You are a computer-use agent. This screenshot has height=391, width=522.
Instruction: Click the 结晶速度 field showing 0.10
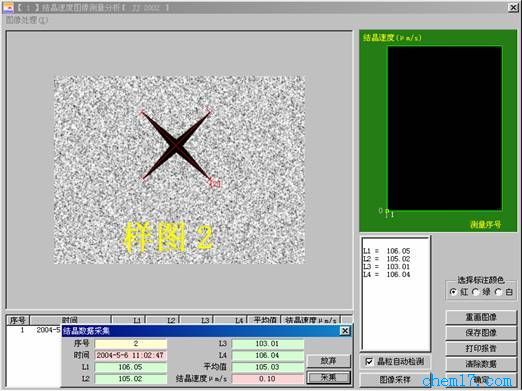pyautogui.click(x=268, y=379)
